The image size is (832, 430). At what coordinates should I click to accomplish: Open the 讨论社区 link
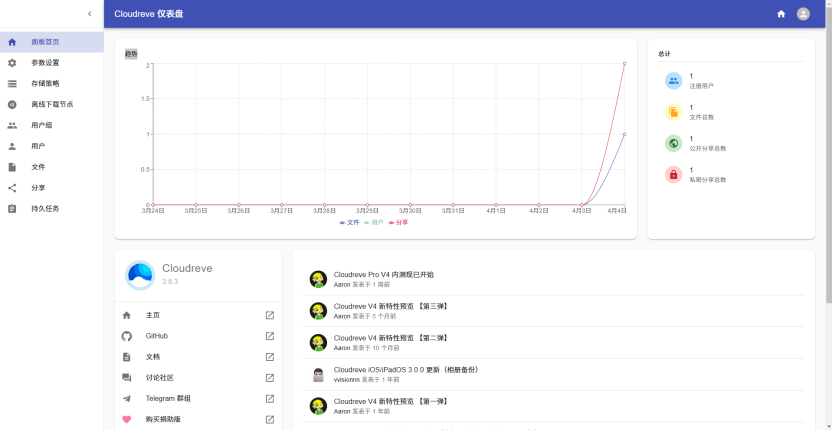pyautogui.click(x=198, y=378)
